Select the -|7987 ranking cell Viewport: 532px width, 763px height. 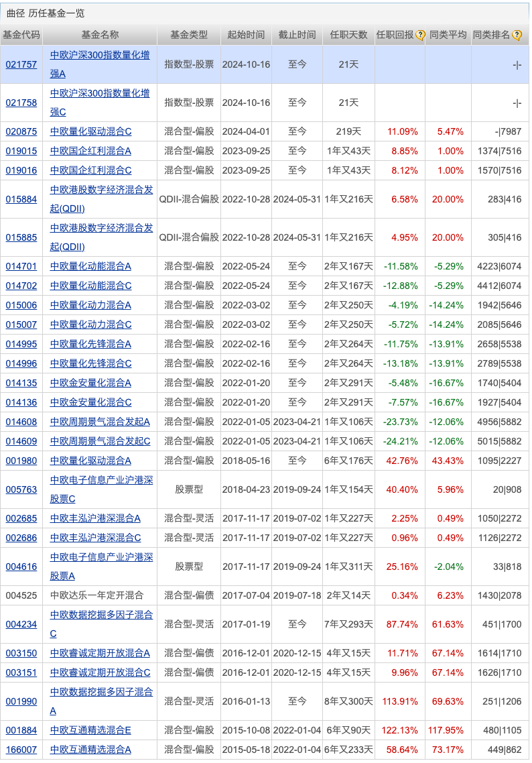tap(508, 131)
